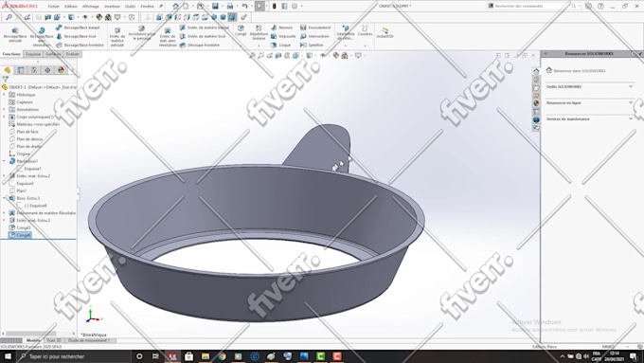644x363 pixels.
Task: Select Plan de face in tree
Action: (24, 132)
